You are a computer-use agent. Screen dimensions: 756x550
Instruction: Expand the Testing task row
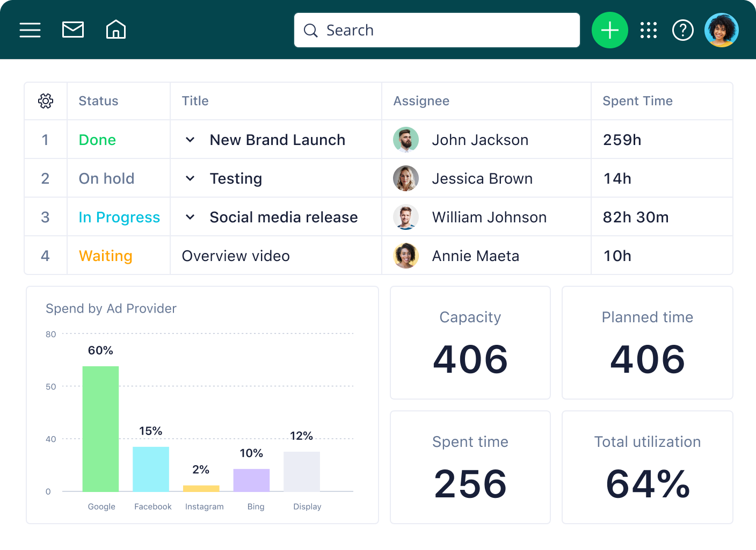(x=190, y=178)
